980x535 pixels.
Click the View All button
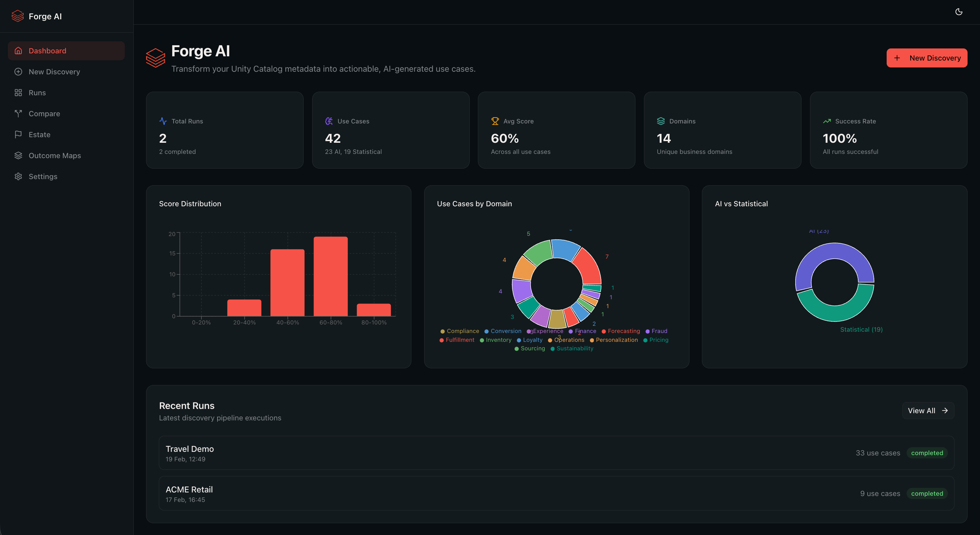tap(928, 410)
